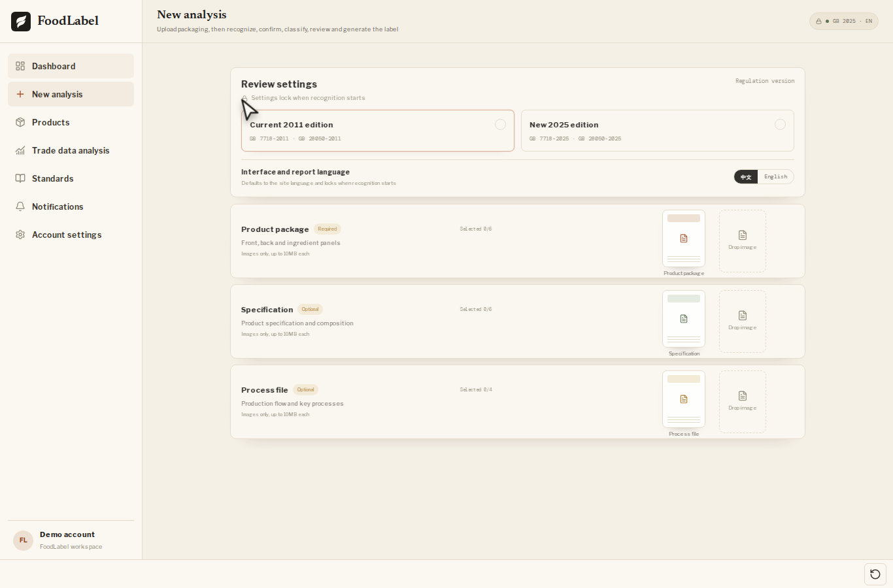The image size is (893, 588).
Task: Open the Products page label
Action: pyautogui.click(x=51, y=122)
